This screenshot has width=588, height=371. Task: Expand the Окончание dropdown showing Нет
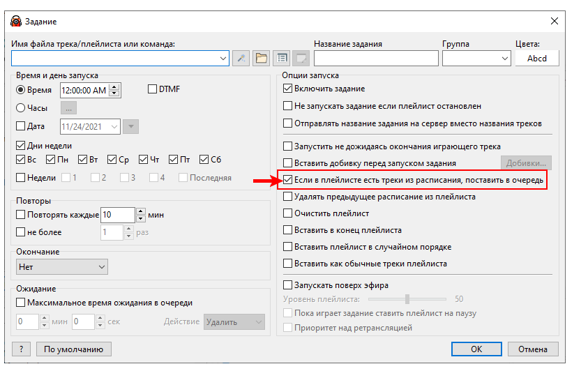102,266
